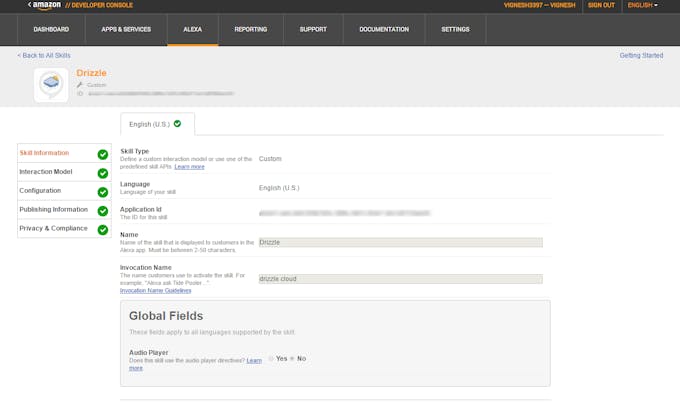
Task: Open Configuration section in sidebar
Action: (x=64, y=191)
